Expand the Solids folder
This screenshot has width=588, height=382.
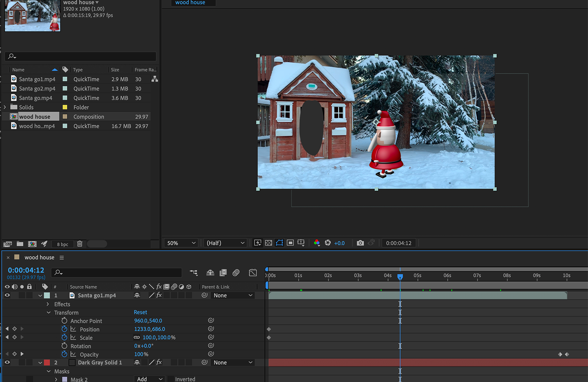[x=5, y=107]
